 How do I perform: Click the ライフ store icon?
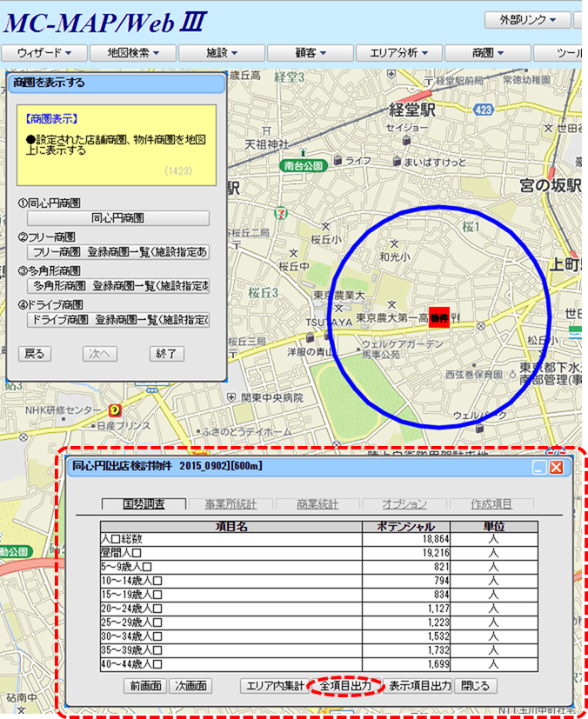pos(338,161)
